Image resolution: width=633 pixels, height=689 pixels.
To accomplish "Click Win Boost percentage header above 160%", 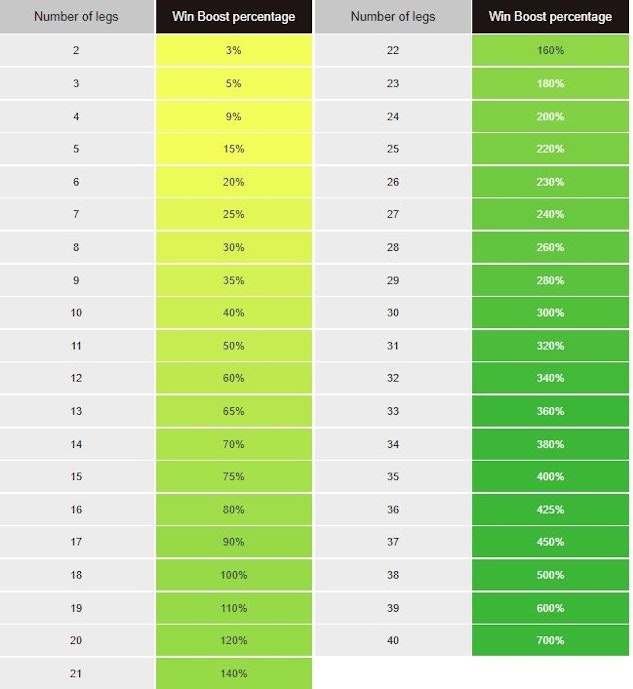I will click(550, 17).
